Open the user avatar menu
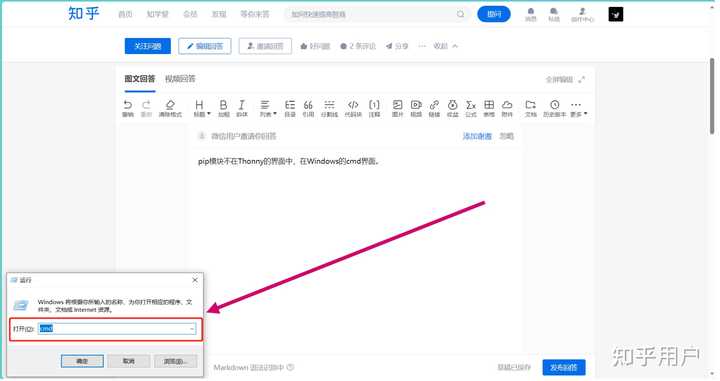This screenshot has width=720, height=381. tap(616, 14)
